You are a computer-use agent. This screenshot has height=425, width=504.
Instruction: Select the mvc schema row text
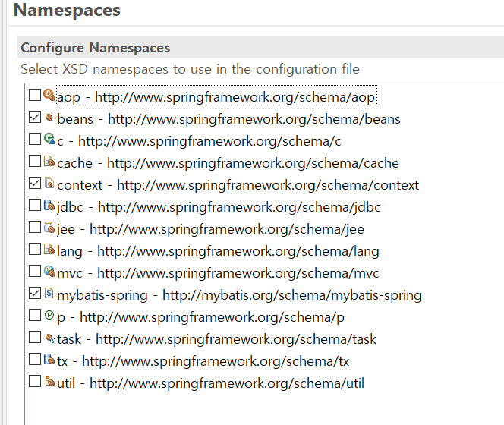point(219,273)
